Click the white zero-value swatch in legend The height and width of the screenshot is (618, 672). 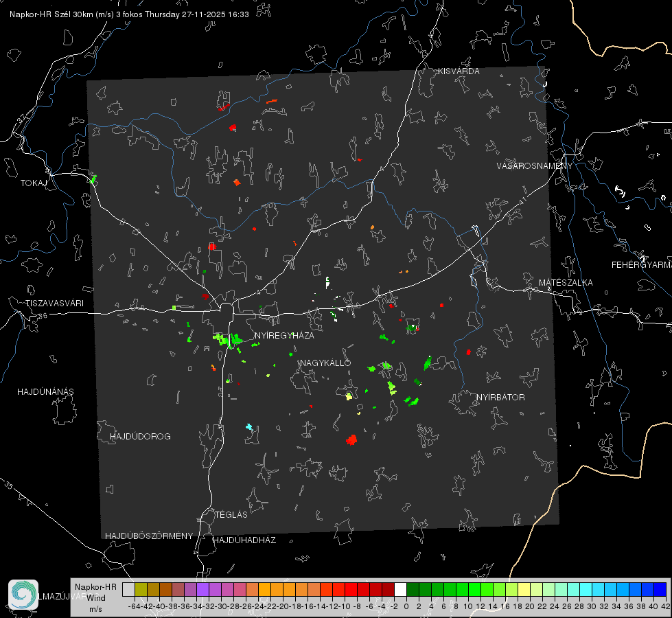pyautogui.click(x=400, y=589)
